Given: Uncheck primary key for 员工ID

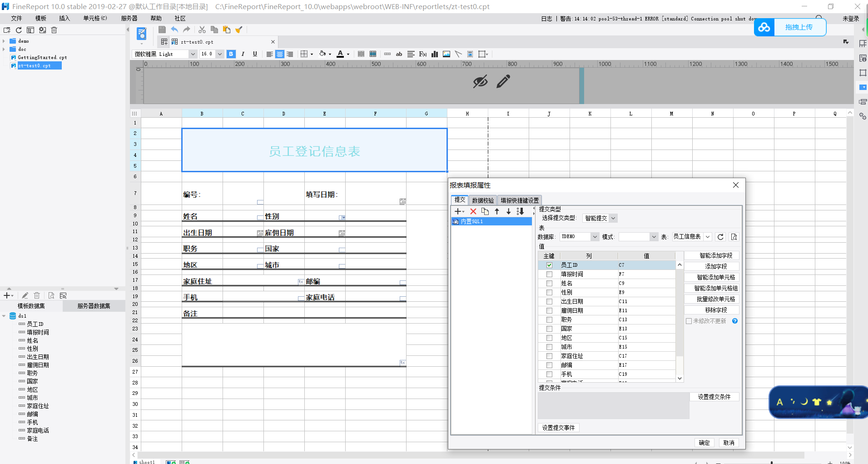Looking at the screenshot, I should point(549,265).
